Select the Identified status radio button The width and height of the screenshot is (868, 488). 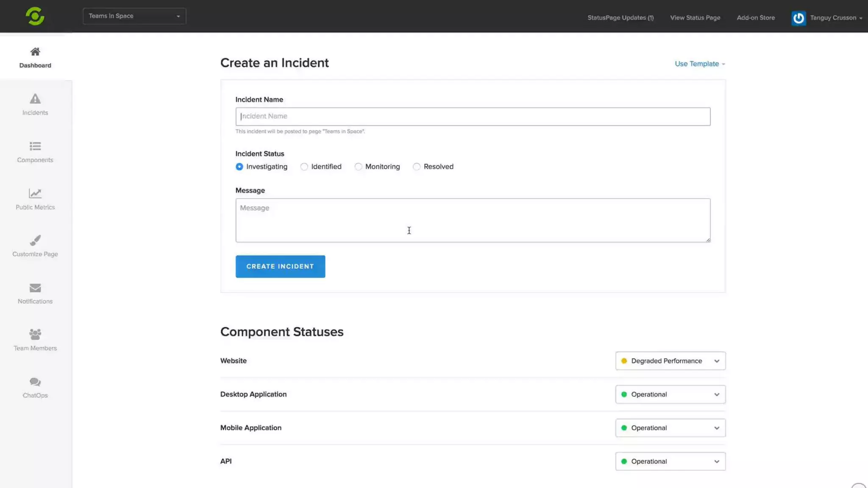point(304,167)
